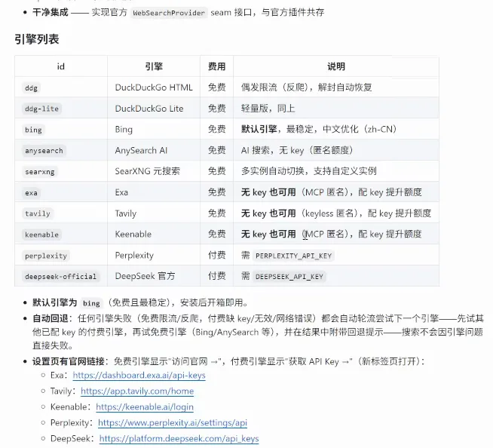Click the '说明' column header

click(336, 66)
